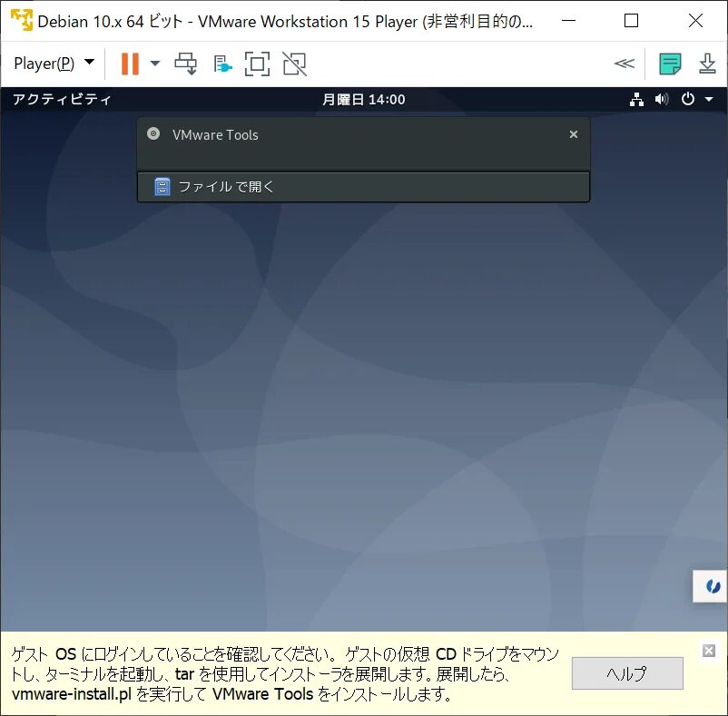Viewport: 728px width, 716px height.
Task: Click the volume speaker icon
Action: (662, 99)
